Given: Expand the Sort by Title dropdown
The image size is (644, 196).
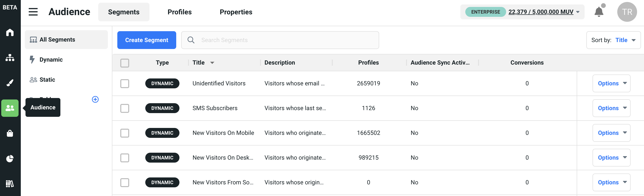Looking at the screenshot, I should point(613,40).
